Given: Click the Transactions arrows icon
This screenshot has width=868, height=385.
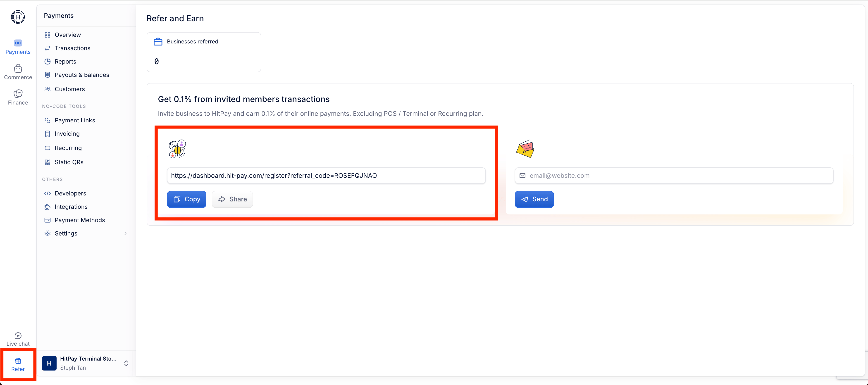Looking at the screenshot, I should click(x=48, y=48).
